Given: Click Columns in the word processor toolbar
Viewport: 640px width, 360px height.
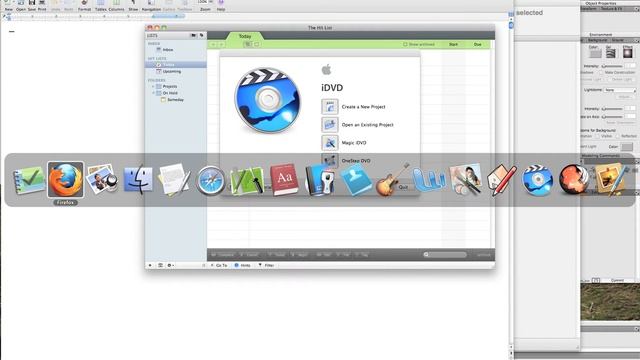Looking at the screenshot, I should 116,6.
